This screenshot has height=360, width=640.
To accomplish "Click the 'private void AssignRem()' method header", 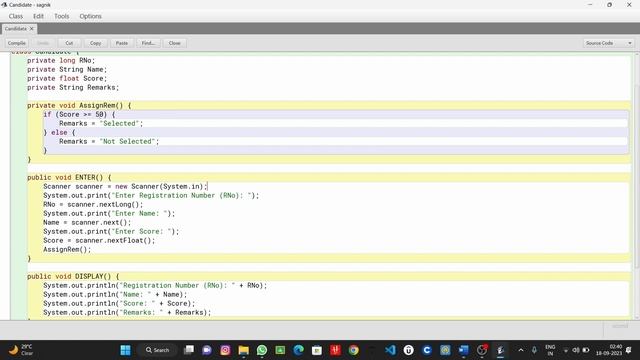I will [x=79, y=105].
